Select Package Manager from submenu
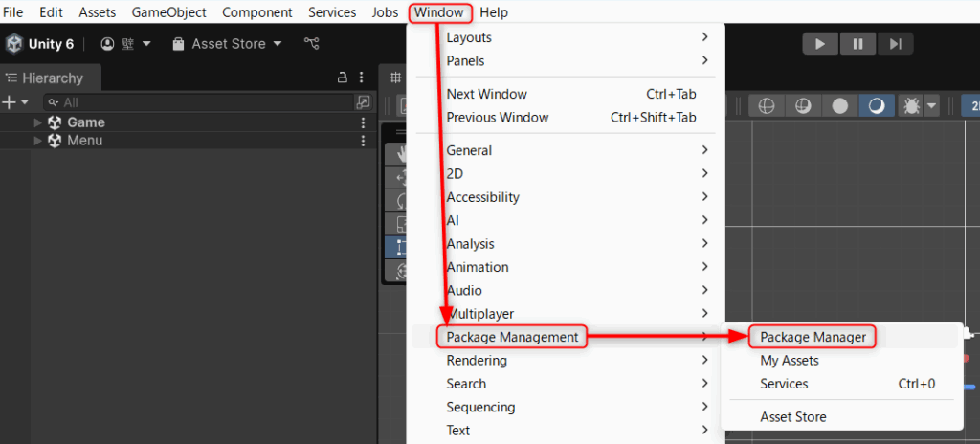This screenshot has height=444, width=980. click(813, 337)
